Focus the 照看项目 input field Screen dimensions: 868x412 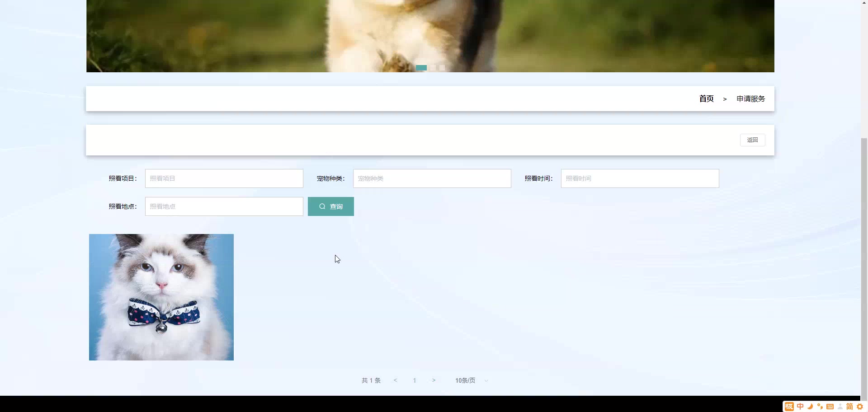pyautogui.click(x=224, y=178)
